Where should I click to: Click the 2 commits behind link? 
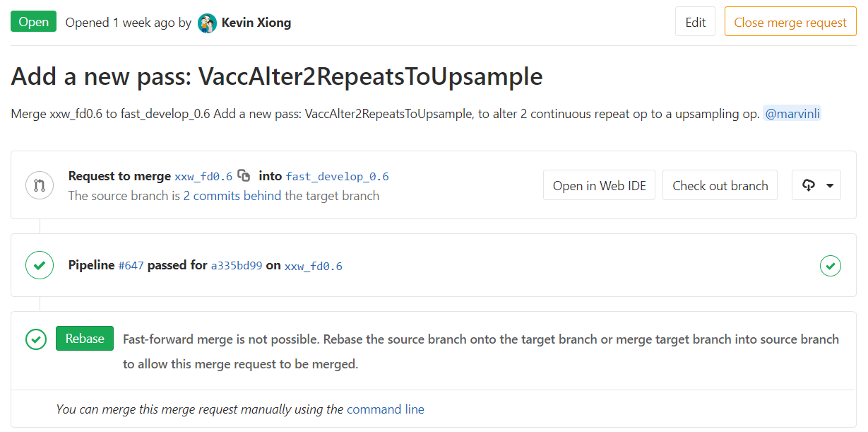pyautogui.click(x=232, y=196)
